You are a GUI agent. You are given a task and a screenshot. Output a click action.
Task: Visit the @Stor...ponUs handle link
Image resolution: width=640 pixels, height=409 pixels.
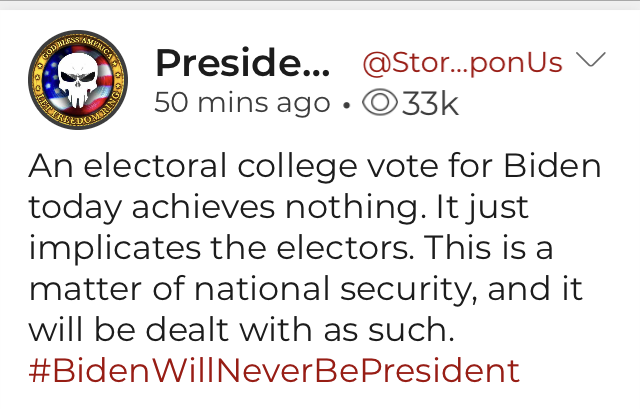pos(461,63)
